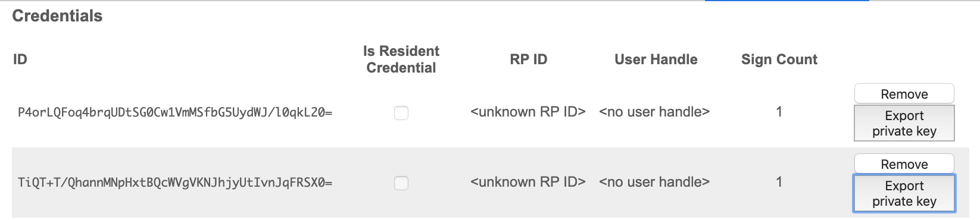Toggle resident credential checkbox for TiQT+T row
This screenshot has width=980, height=220.
[x=401, y=183]
